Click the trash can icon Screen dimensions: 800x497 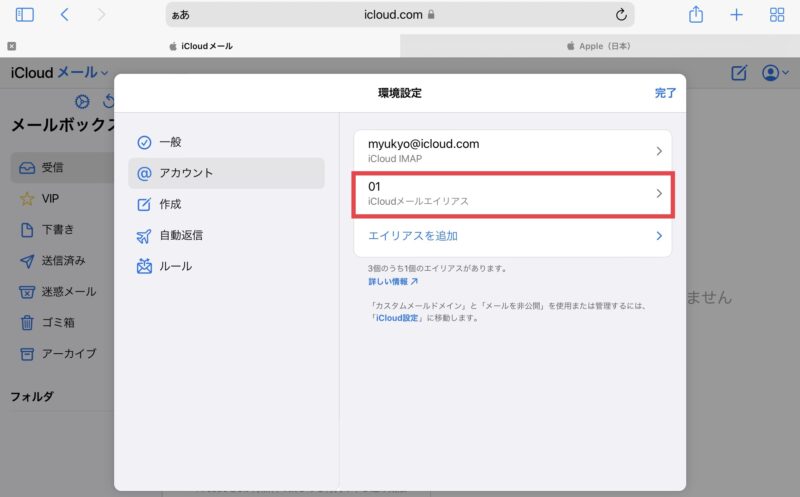click(27, 323)
